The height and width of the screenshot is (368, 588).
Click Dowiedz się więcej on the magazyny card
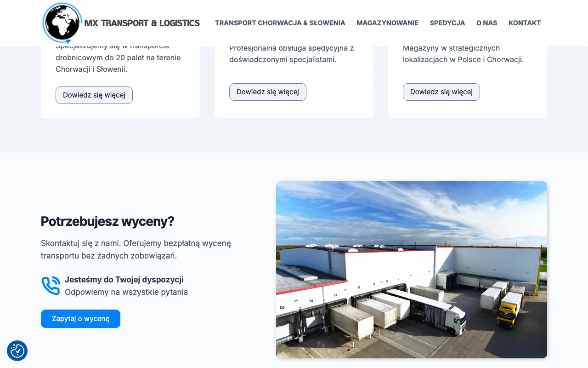click(441, 92)
